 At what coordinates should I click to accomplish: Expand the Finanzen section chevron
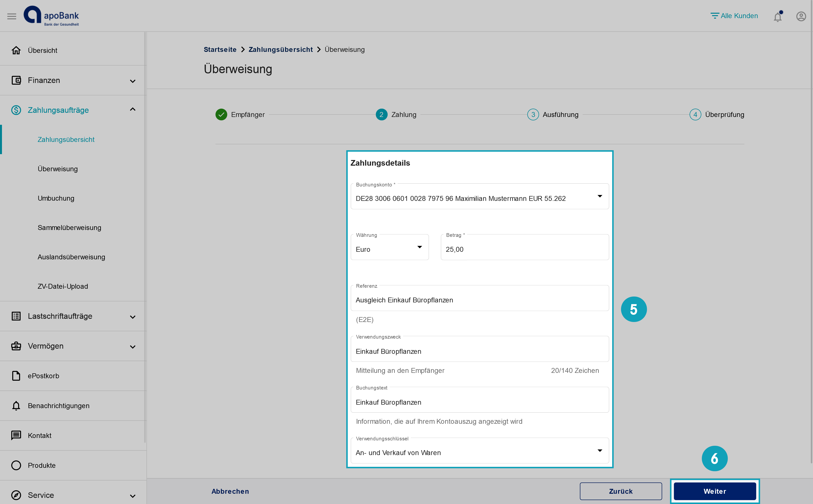[x=133, y=81]
